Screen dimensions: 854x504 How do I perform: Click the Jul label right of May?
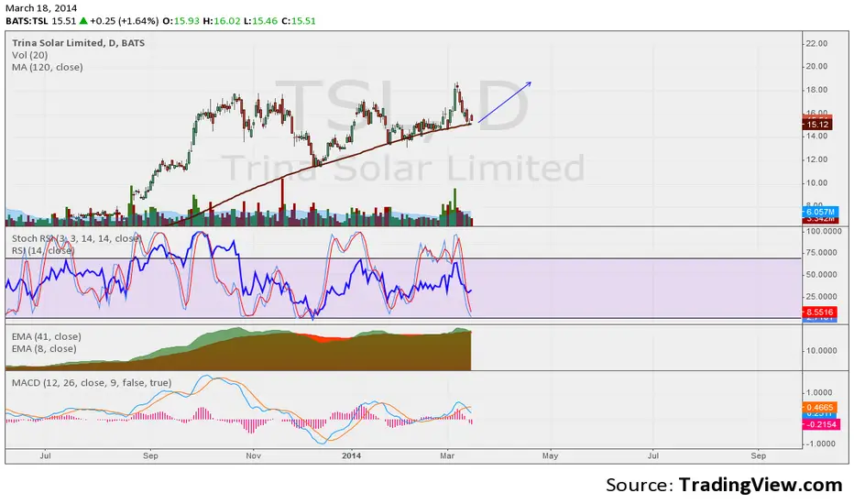point(652,456)
